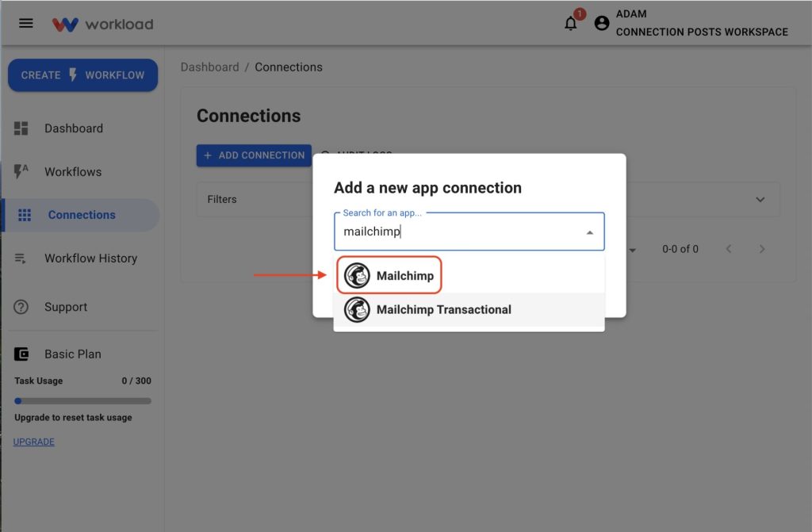Collapse the app search dropdown arrow
812x532 pixels.
pos(589,232)
